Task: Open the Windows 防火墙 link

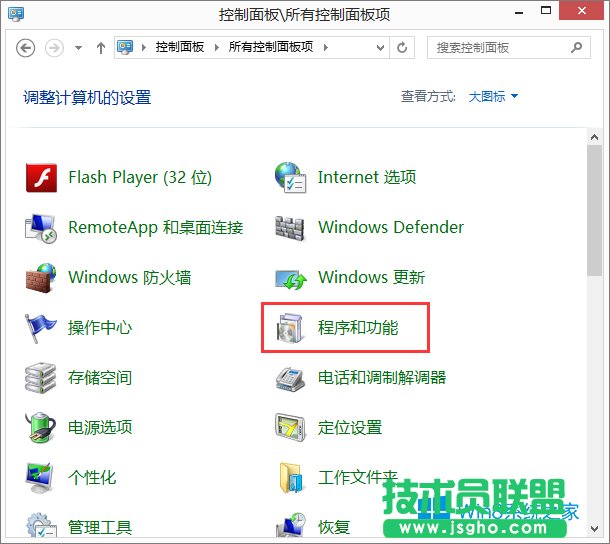Action: pyautogui.click(x=130, y=277)
